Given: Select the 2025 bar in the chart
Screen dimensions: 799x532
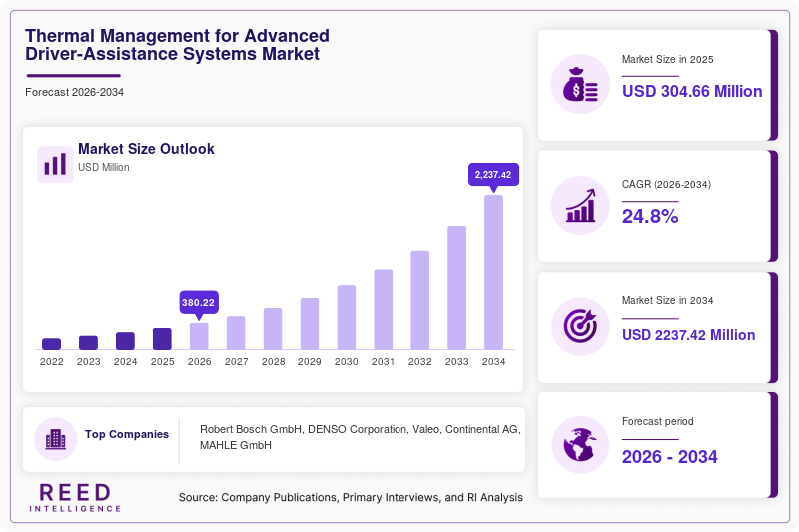Looking at the screenshot, I should 162,339.
